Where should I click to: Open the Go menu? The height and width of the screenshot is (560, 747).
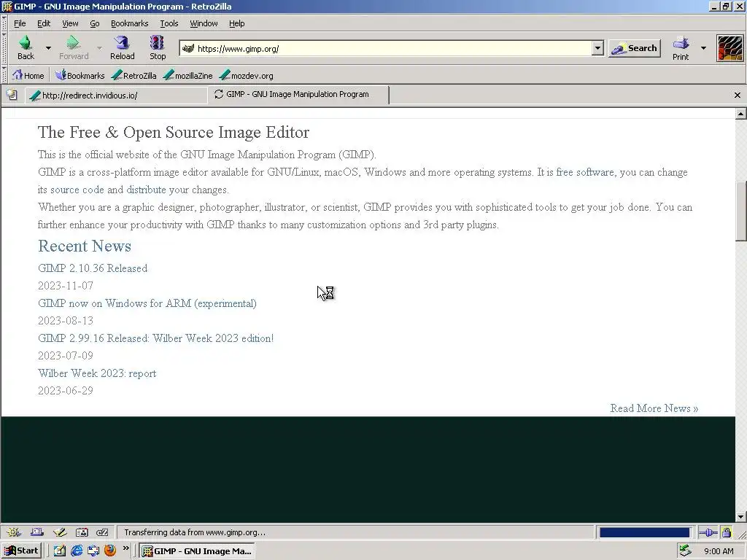[95, 23]
